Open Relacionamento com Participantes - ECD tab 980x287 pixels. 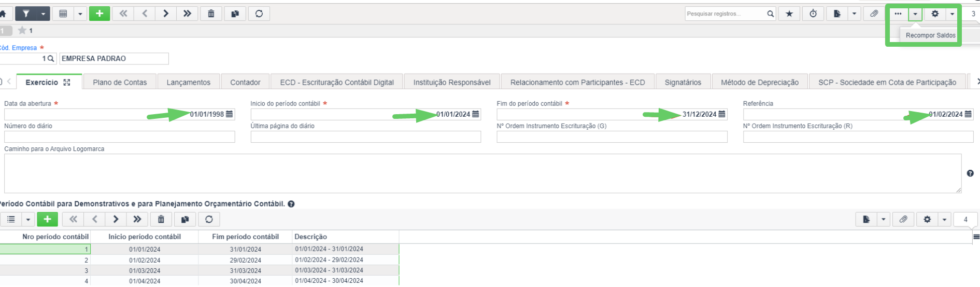tap(578, 82)
